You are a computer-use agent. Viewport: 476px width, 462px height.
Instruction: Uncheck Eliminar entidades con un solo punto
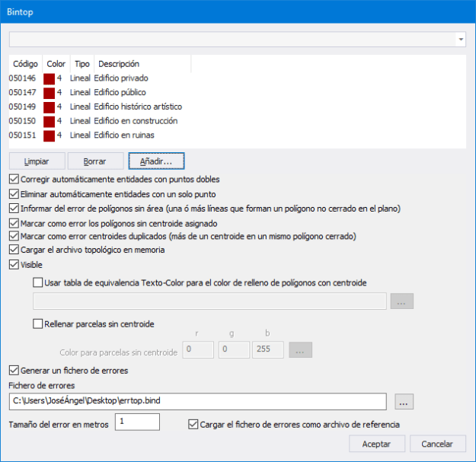(x=14, y=193)
